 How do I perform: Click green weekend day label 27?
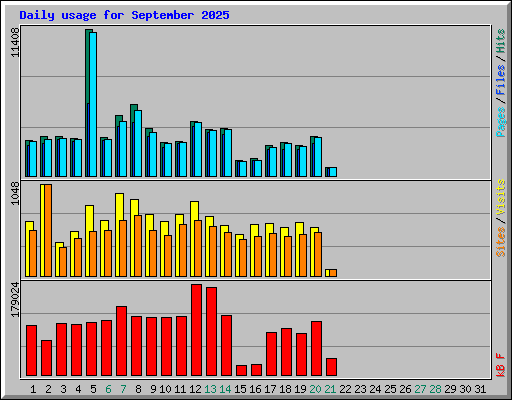[420, 389]
